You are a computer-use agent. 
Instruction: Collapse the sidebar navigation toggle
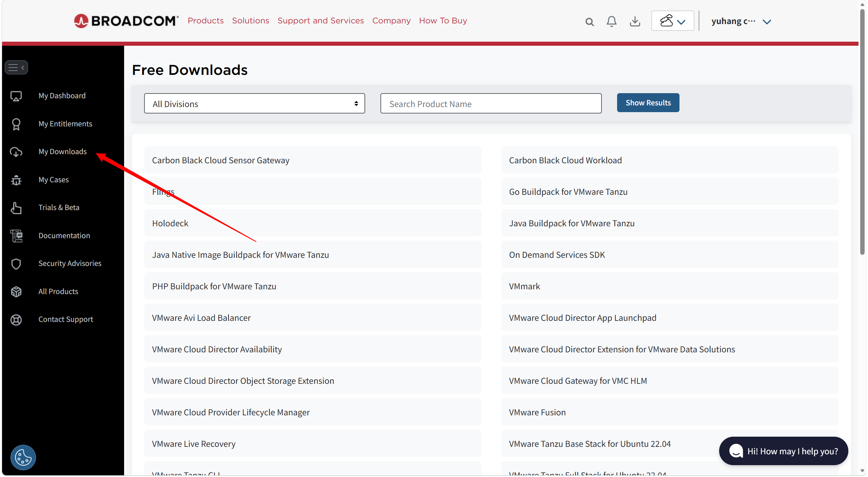tap(16, 67)
